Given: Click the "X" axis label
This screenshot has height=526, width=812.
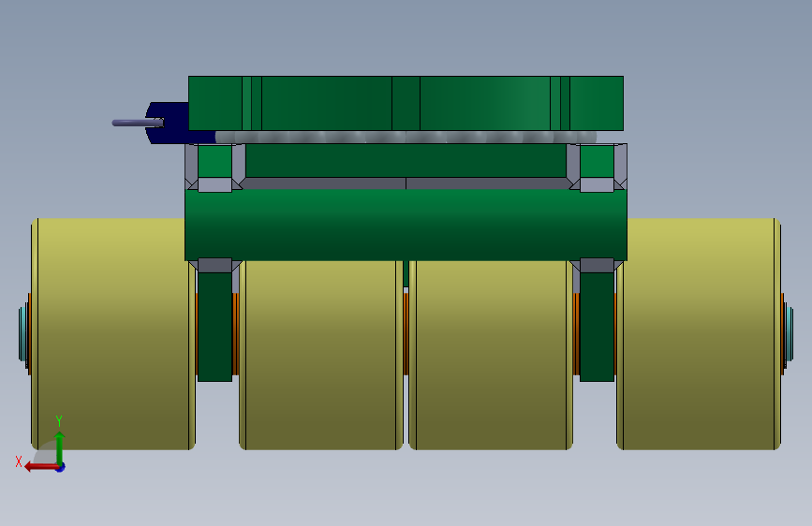Looking at the screenshot, I should point(19,461).
